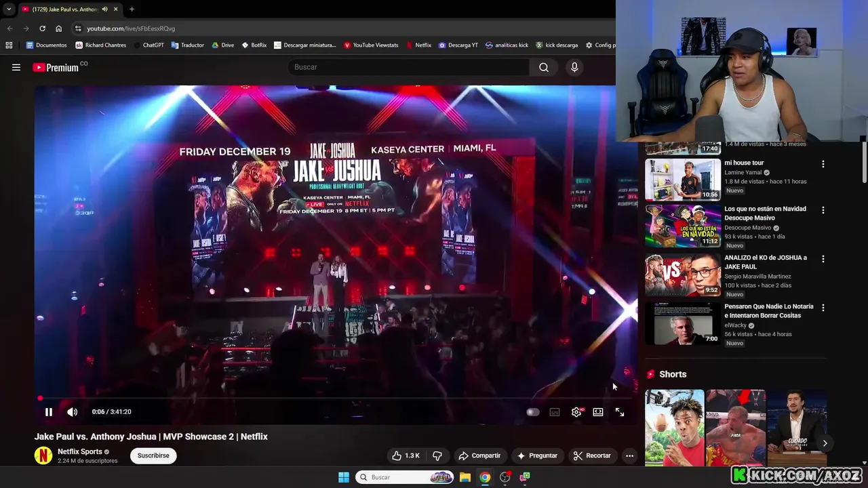
Task: Click the Recortar clip button
Action: coord(592,455)
